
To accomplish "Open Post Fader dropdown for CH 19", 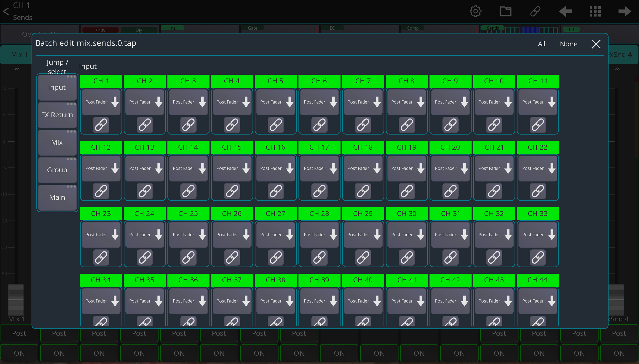I will point(407,169).
